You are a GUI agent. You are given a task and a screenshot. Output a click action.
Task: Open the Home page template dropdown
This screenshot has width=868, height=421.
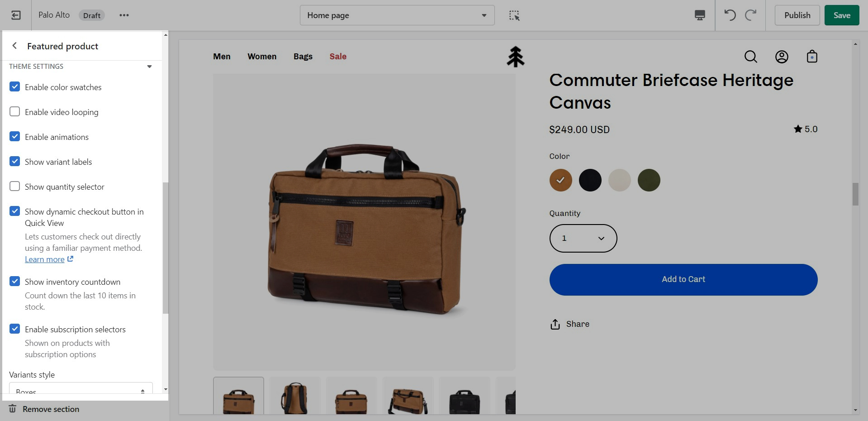pyautogui.click(x=397, y=15)
